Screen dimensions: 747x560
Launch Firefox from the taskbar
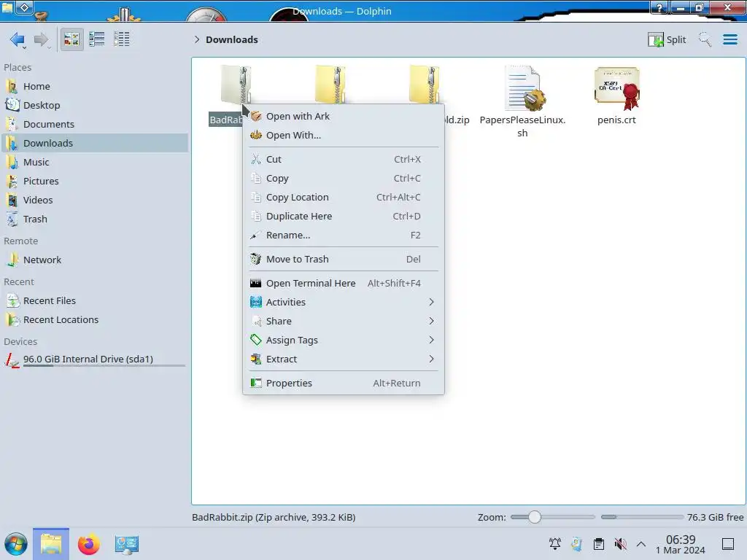coord(88,544)
